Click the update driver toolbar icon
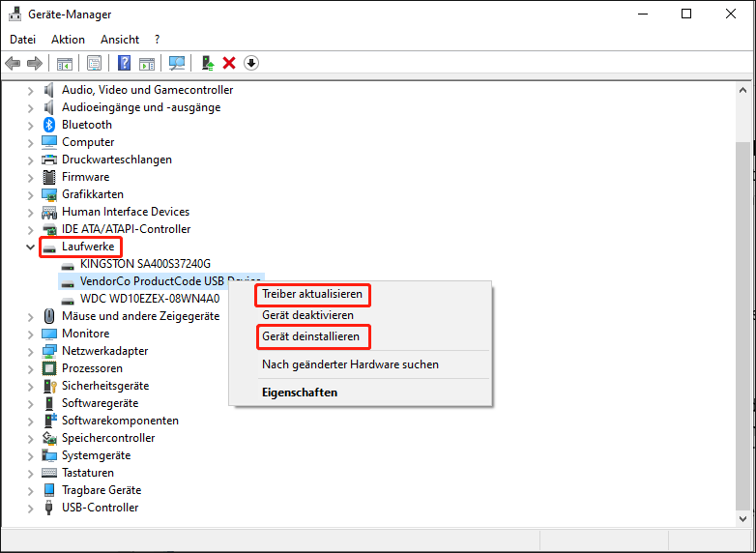Image resolution: width=756 pixels, height=553 pixels. click(x=207, y=63)
